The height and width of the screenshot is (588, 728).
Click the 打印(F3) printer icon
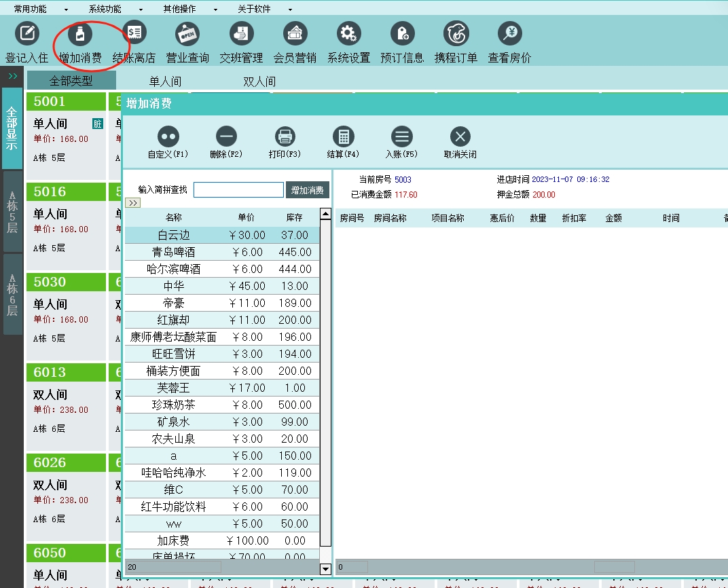285,137
